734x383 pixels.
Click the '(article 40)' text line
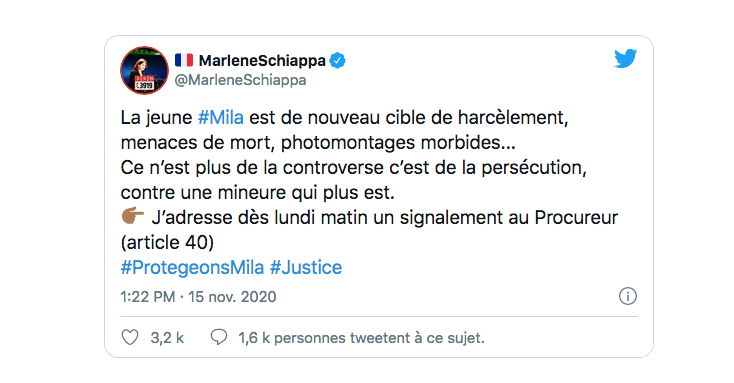click(x=167, y=243)
